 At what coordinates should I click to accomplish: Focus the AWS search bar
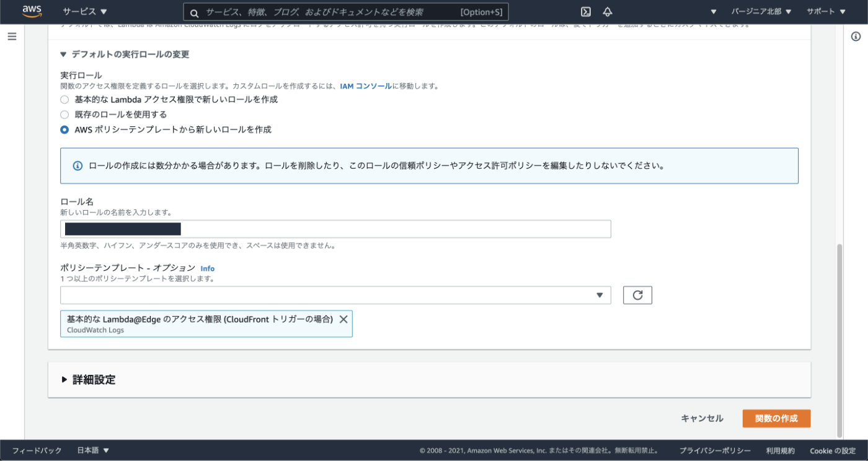346,12
